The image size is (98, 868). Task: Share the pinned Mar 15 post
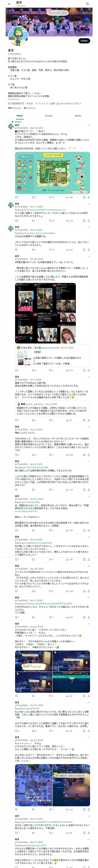[89, 197]
